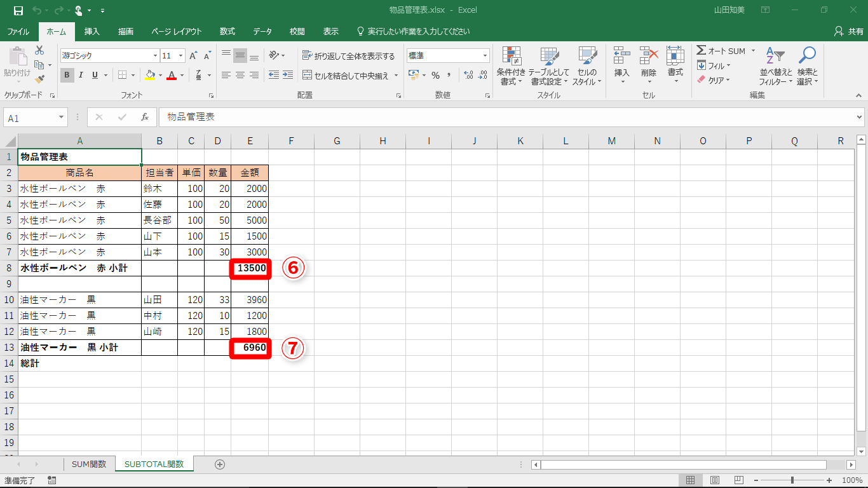The height and width of the screenshot is (488, 868).
Task: Apply percent style format
Action: [435, 75]
